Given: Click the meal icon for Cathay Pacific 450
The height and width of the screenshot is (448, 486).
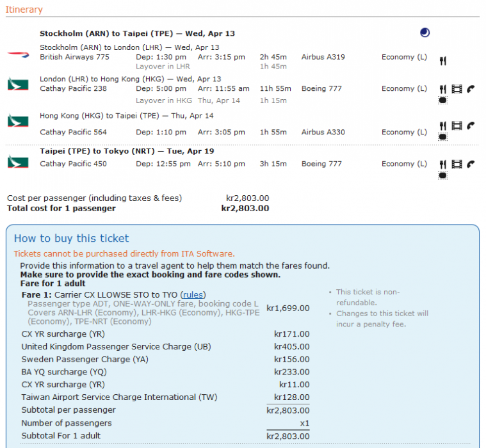Looking at the screenshot, I should coord(442,164).
